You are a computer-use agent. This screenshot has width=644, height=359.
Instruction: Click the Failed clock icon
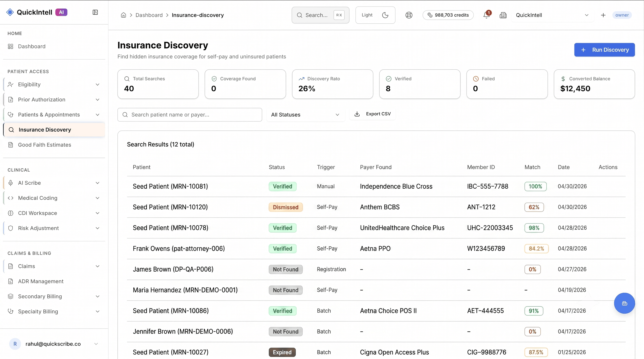[x=476, y=79]
